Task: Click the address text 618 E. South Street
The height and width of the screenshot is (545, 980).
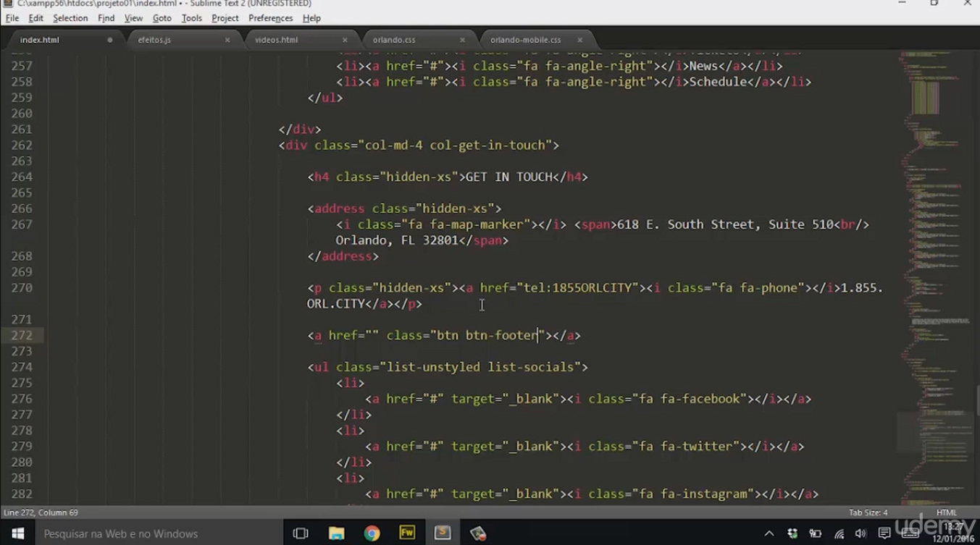Action: pyautogui.click(x=685, y=224)
